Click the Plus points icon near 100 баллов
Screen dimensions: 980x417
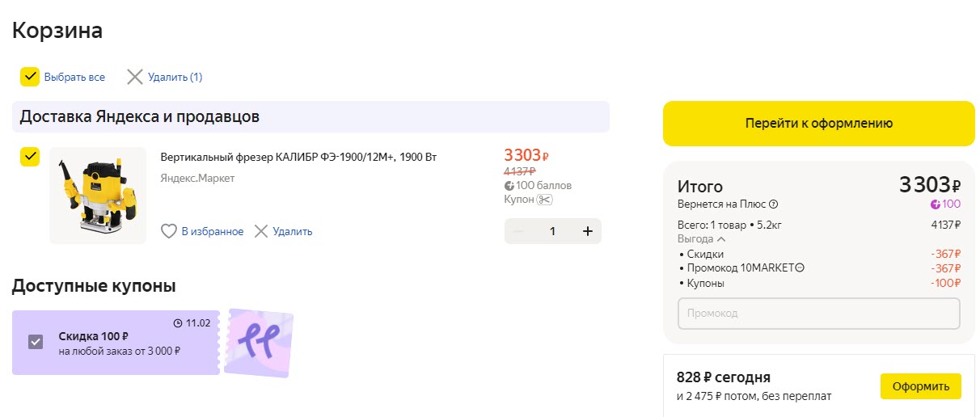[x=509, y=186]
